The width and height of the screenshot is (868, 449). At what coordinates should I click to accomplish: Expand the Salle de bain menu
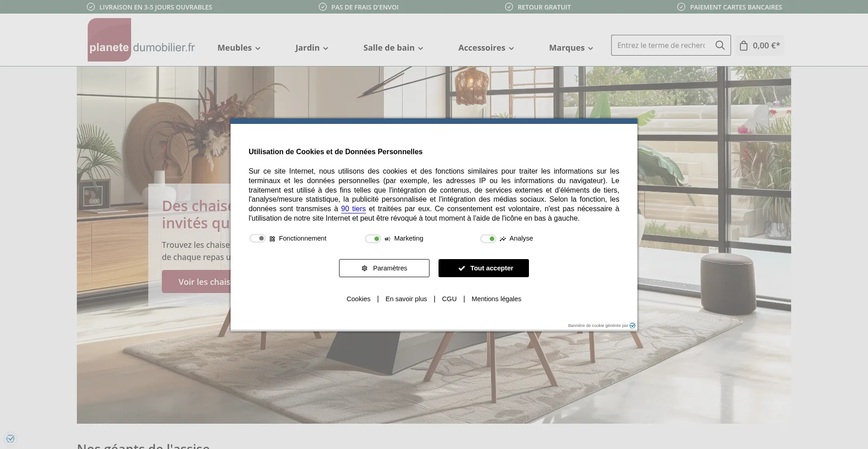click(393, 47)
